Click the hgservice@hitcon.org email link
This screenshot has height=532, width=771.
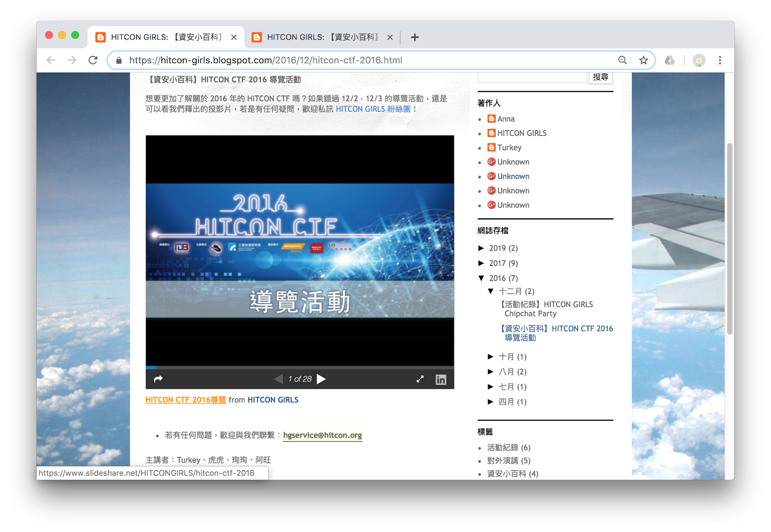[322, 435]
